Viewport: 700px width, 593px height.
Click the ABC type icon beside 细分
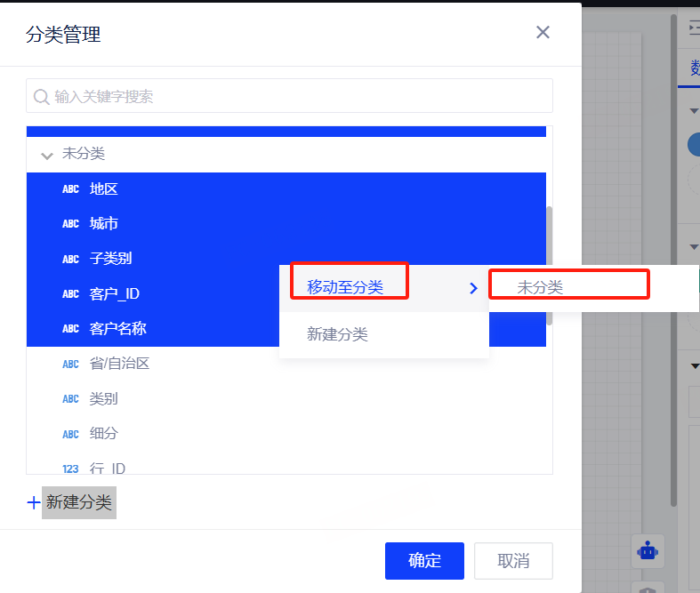tap(70, 434)
